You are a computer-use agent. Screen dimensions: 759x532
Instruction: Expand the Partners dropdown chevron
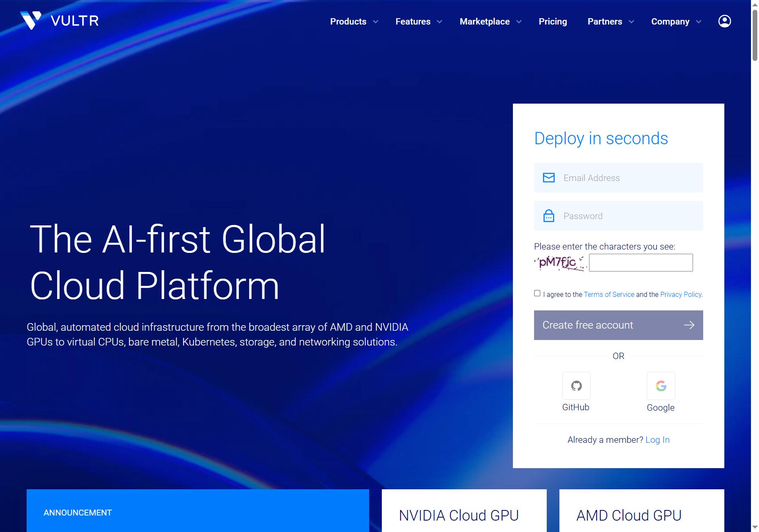(631, 22)
